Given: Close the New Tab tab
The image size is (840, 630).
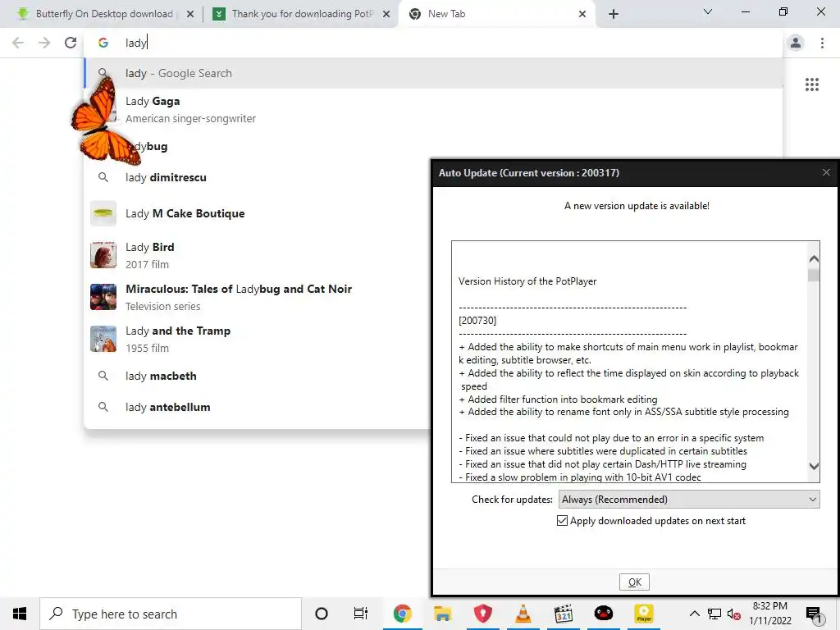Looking at the screenshot, I should [582, 14].
